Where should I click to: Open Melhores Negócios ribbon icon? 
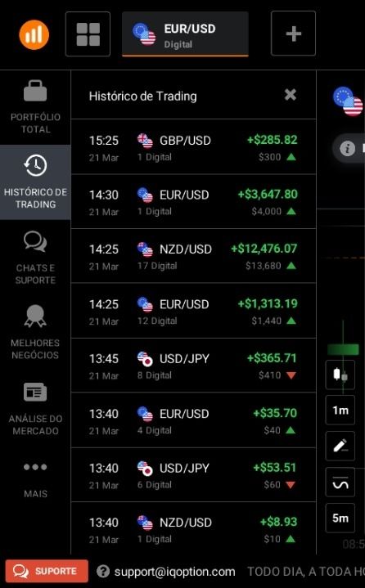tap(35, 332)
